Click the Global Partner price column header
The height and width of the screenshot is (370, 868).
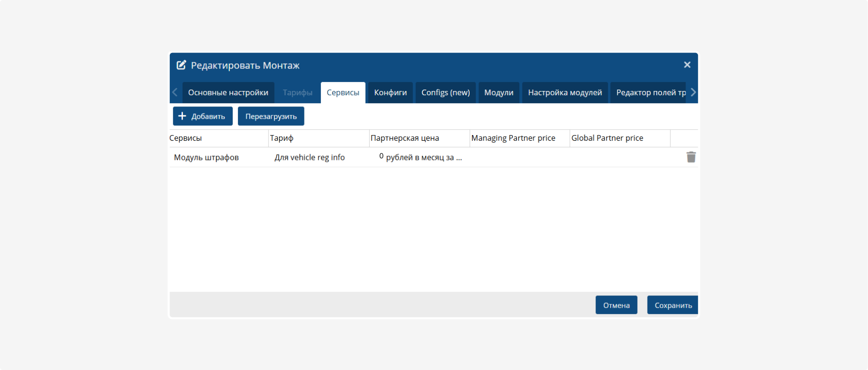pyautogui.click(x=620, y=138)
